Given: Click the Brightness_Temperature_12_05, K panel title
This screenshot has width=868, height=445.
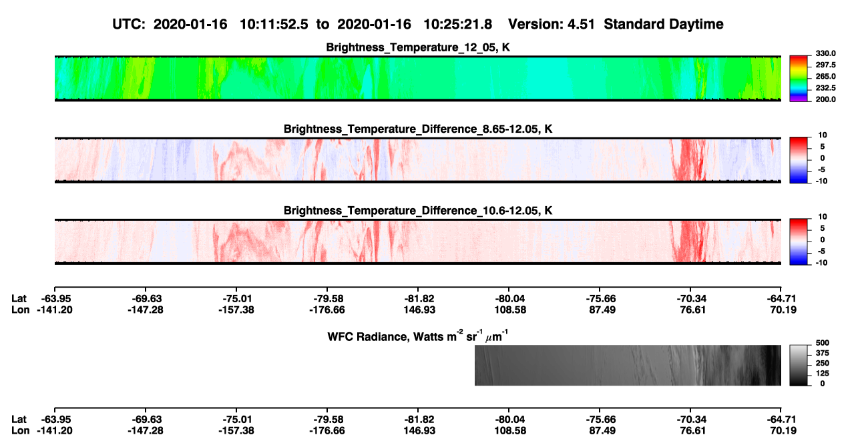Looking at the screenshot, I should [418, 47].
